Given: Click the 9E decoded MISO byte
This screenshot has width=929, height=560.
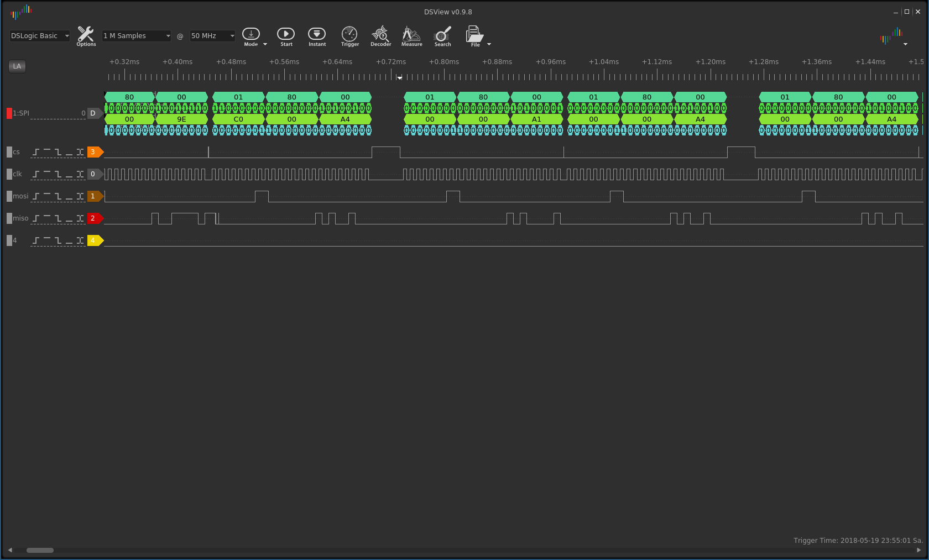Looking at the screenshot, I should 181,119.
